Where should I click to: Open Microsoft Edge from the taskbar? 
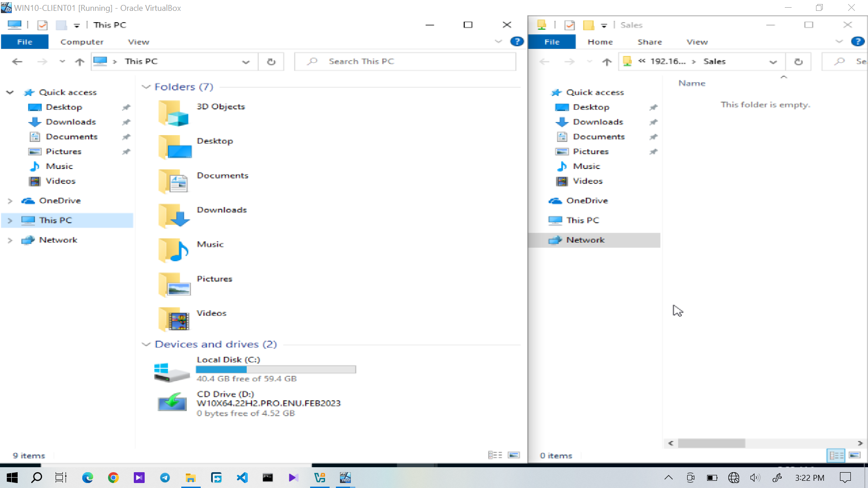(87, 478)
